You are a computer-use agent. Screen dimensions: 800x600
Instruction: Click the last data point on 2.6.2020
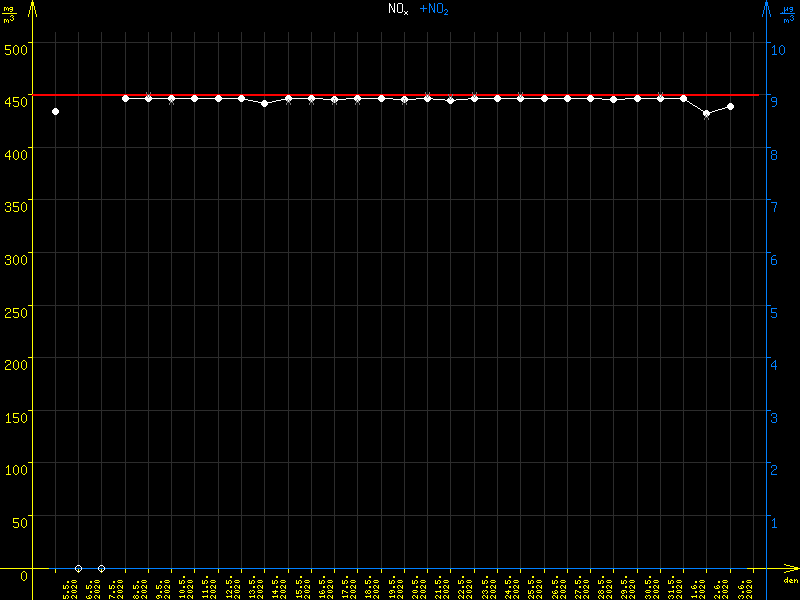pyautogui.click(x=730, y=106)
